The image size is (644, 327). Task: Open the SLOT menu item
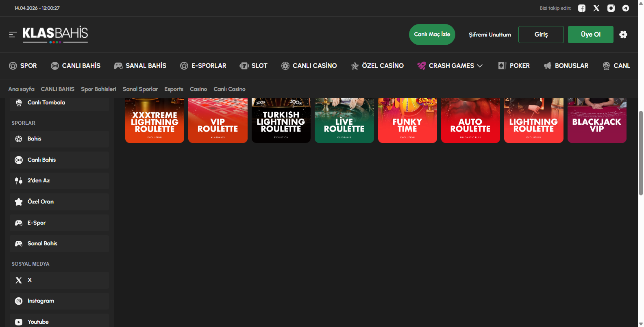coord(254,66)
